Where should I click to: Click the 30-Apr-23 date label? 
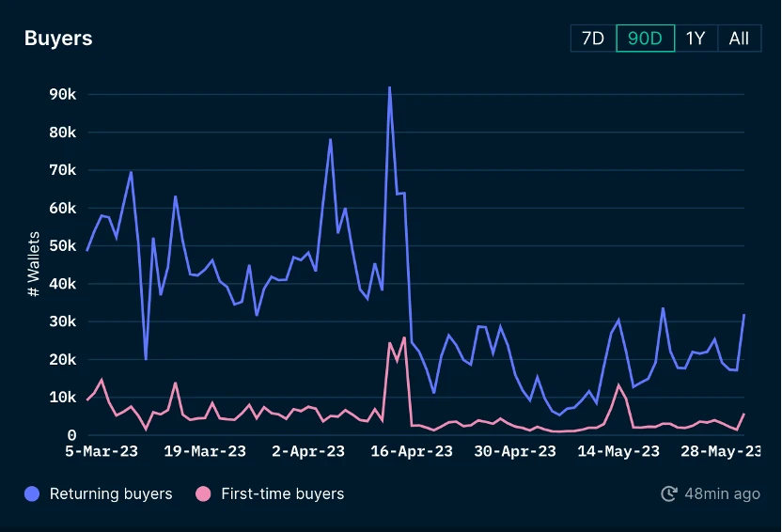[x=515, y=452]
